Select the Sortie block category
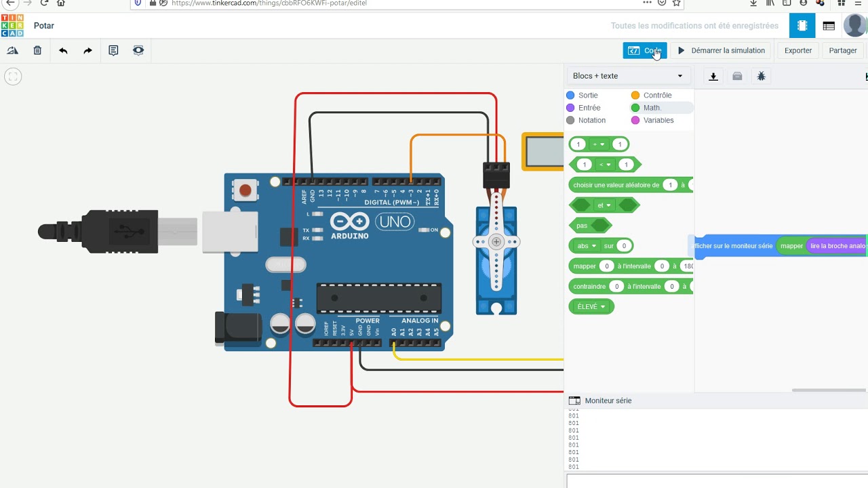 (582, 96)
